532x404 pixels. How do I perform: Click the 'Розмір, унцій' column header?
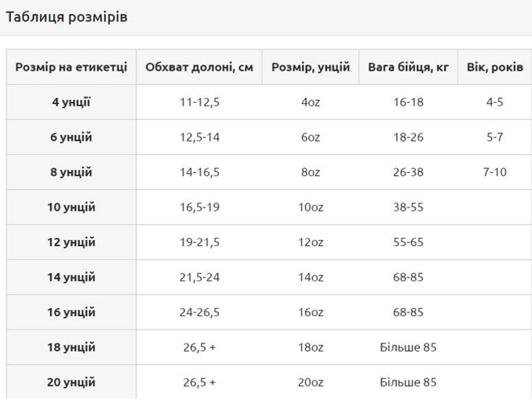[311, 67]
